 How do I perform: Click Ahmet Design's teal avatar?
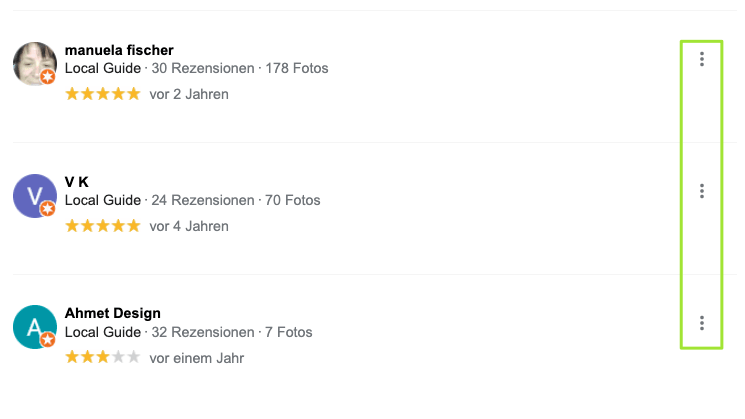point(33,326)
